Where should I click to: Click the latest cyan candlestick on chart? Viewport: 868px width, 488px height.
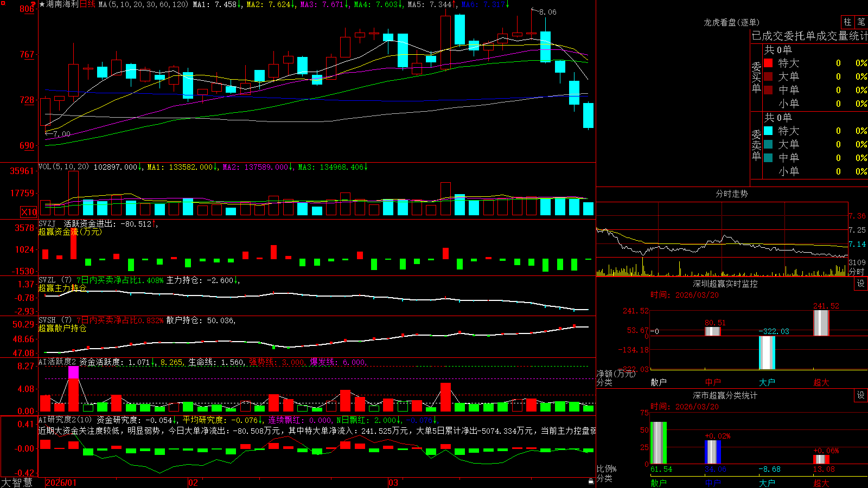pos(588,115)
